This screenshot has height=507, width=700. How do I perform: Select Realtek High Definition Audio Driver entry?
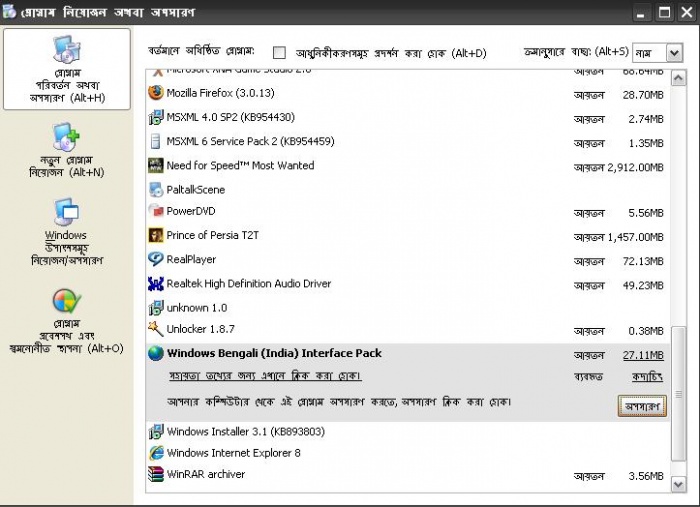click(x=249, y=283)
